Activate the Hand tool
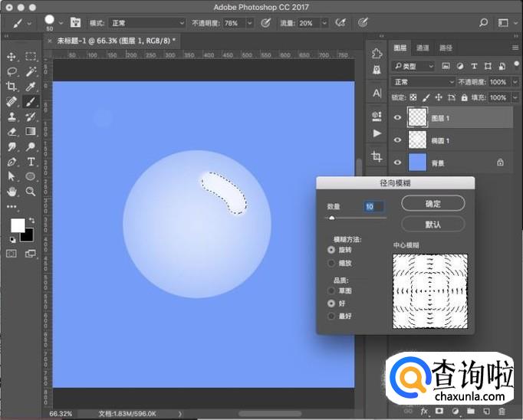Image resolution: width=523 pixels, height=420 pixels. (x=12, y=192)
